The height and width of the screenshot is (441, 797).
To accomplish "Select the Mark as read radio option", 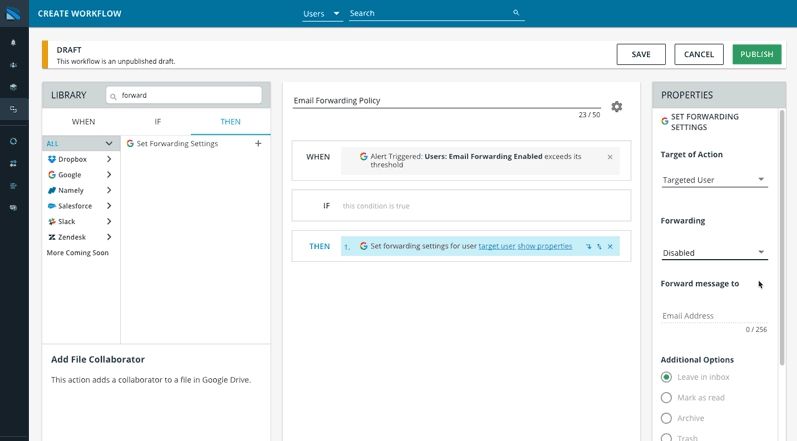I will pyautogui.click(x=666, y=398).
